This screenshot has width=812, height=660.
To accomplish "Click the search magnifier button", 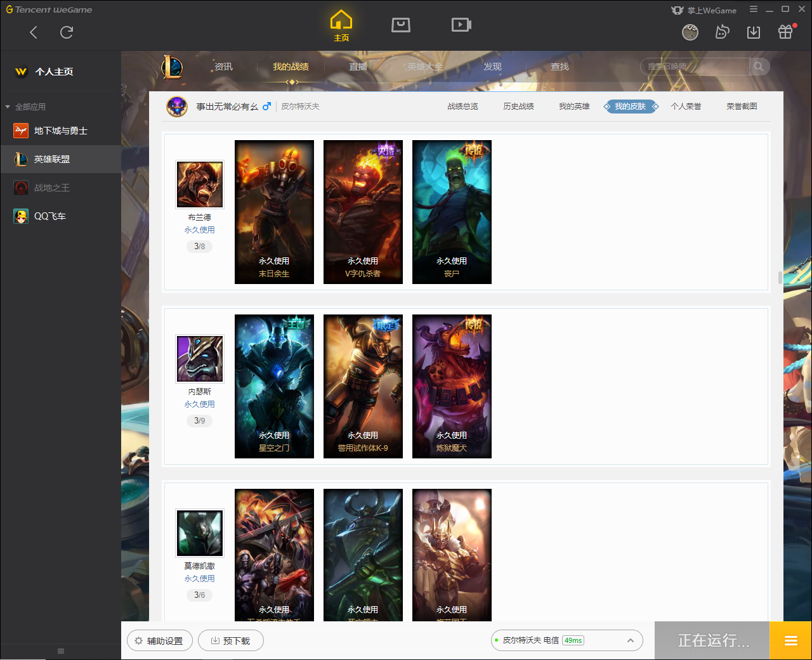I will point(759,67).
